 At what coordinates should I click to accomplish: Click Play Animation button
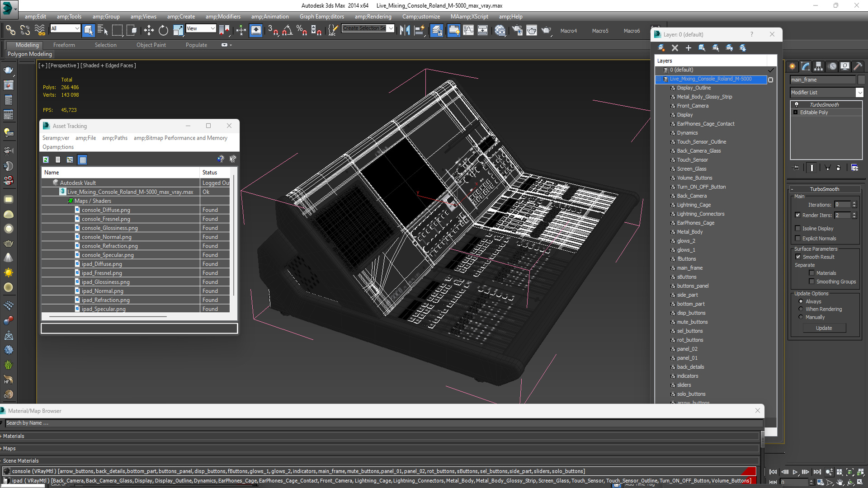(795, 472)
